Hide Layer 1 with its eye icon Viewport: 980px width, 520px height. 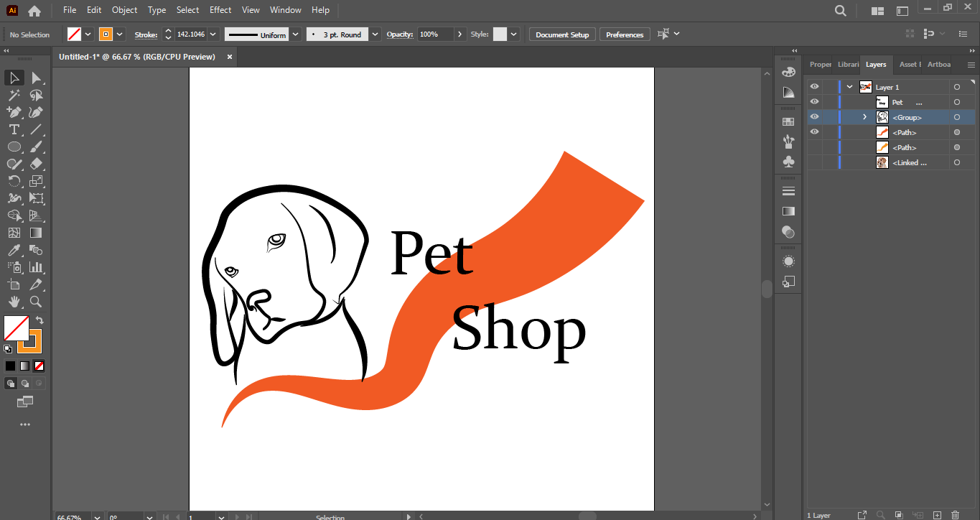814,87
